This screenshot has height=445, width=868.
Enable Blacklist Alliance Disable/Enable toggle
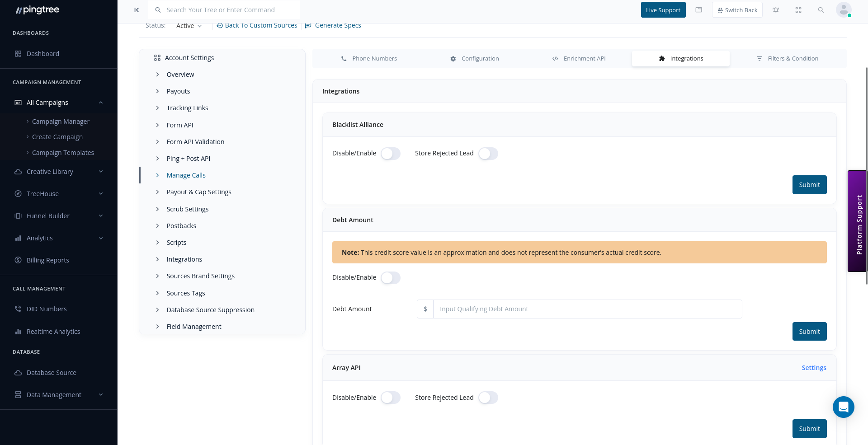pyautogui.click(x=391, y=153)
